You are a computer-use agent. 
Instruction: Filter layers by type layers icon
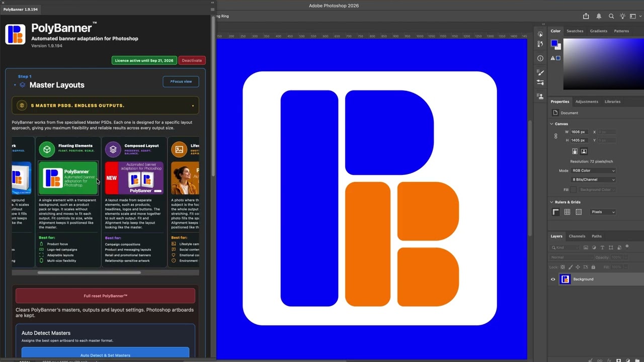tap(602, 247)
